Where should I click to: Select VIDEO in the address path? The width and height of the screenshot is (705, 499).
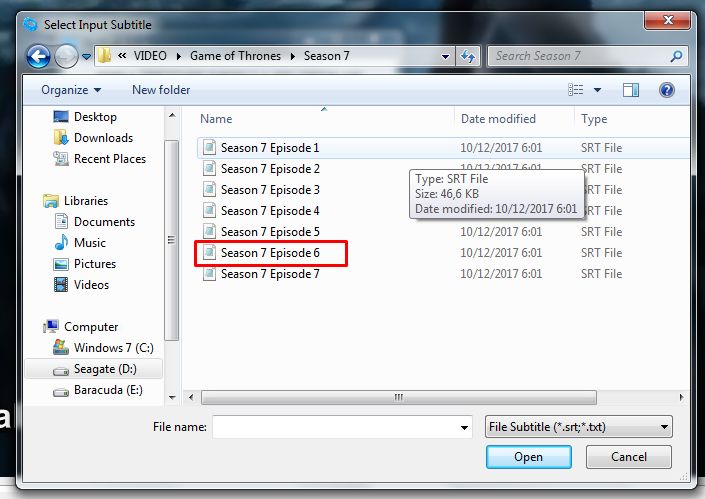point(150,56)
